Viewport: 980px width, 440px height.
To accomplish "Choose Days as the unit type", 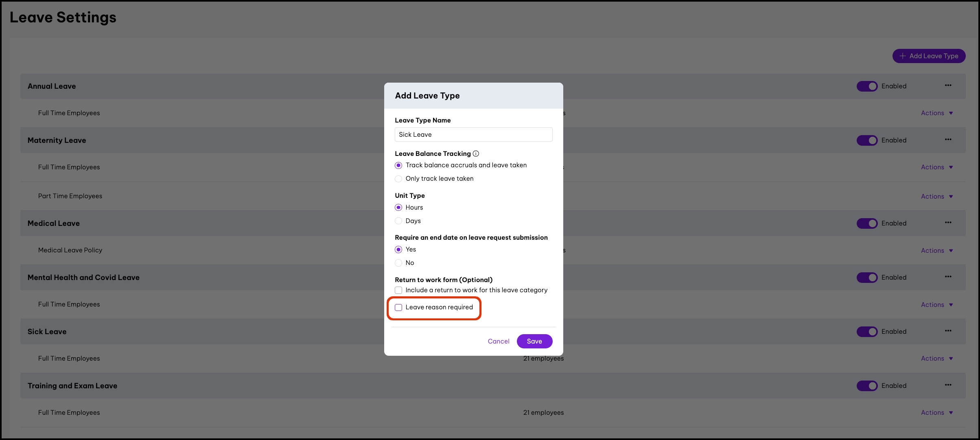I will click(x=398, y=221).
